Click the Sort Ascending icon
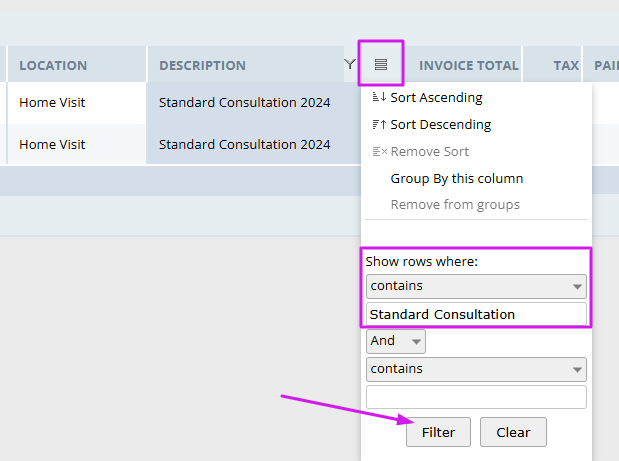This screenshot has width=619, height=461. (379, 97)
